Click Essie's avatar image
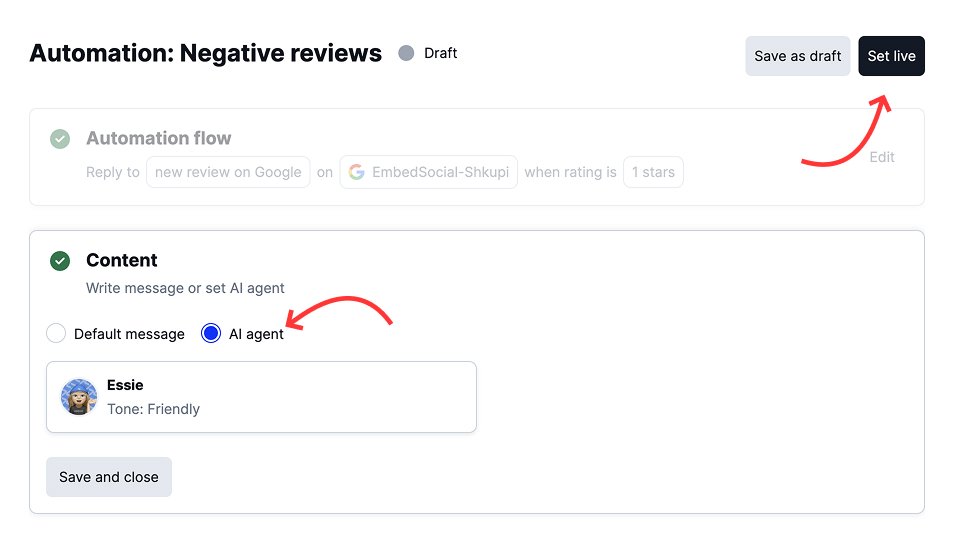 (x=79, y=397)
